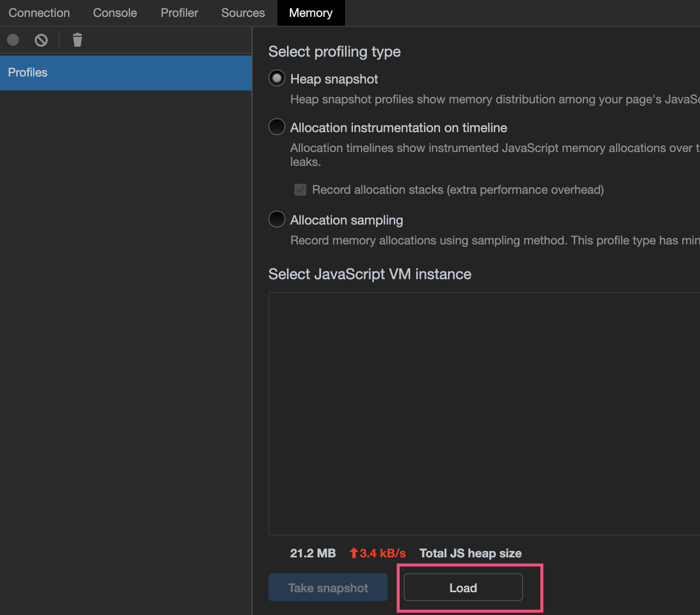Toggle the Record allocation stacks checkbox
The height and width of the screenshot is (615, 700).
point(300,190)
